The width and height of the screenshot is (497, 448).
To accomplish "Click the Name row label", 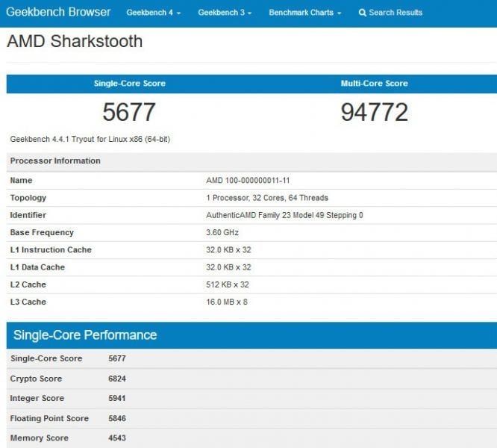I will tap(21, 181).
